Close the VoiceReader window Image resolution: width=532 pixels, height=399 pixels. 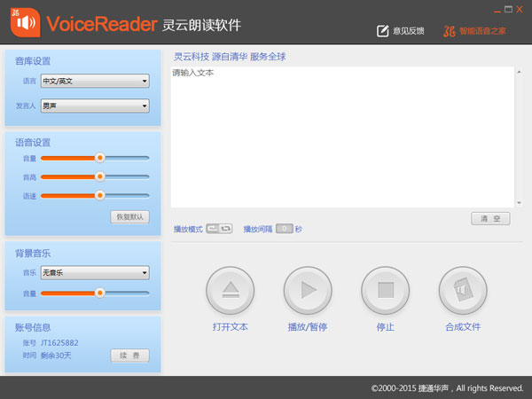pos(520,10)
